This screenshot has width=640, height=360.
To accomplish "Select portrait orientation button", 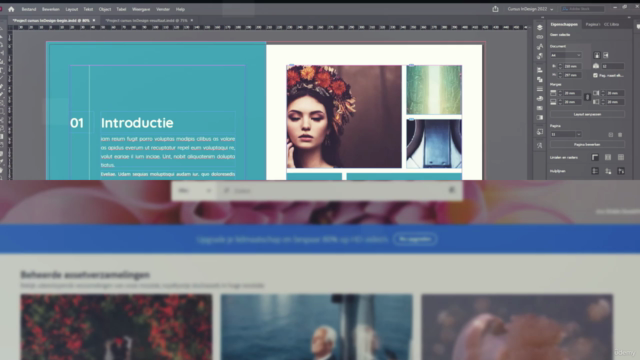I will tap(597, 55).
